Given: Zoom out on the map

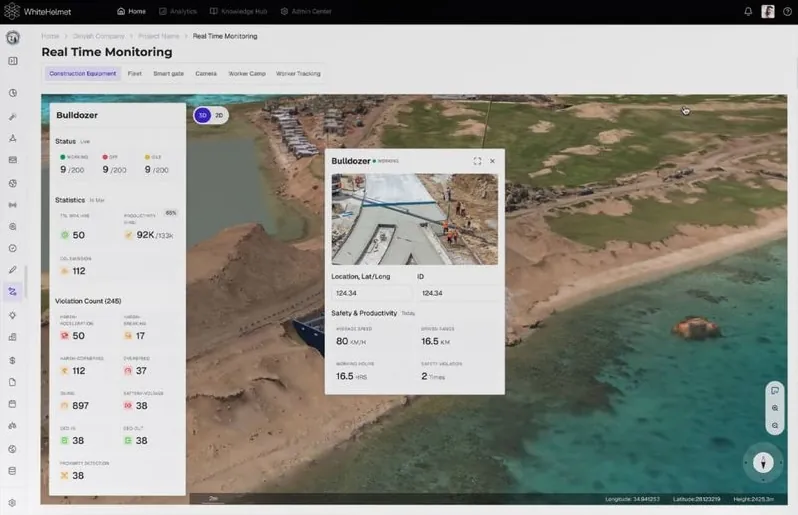Looking at the screenshot, I should pyautogui.click(x=775, y=425).
